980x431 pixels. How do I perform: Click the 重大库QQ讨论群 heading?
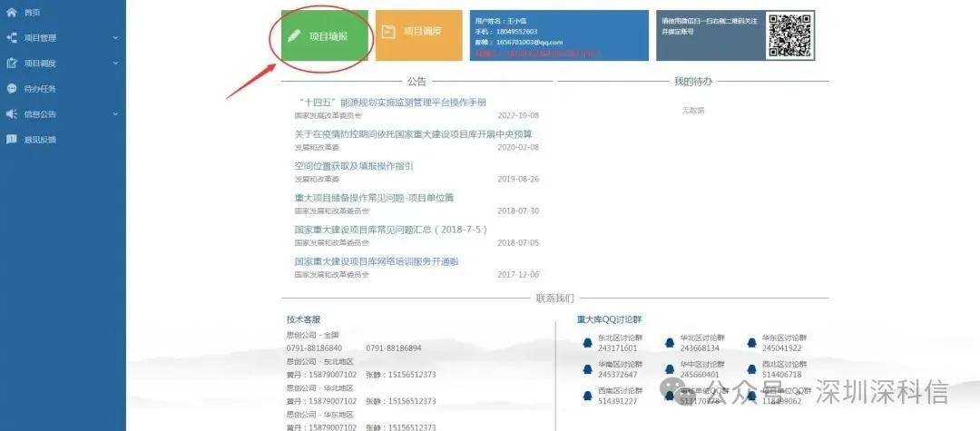point(610,319)
